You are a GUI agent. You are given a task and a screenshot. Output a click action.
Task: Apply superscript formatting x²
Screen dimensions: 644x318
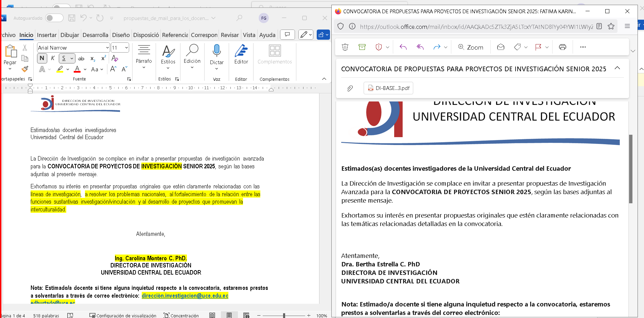(x=104, y=58)
